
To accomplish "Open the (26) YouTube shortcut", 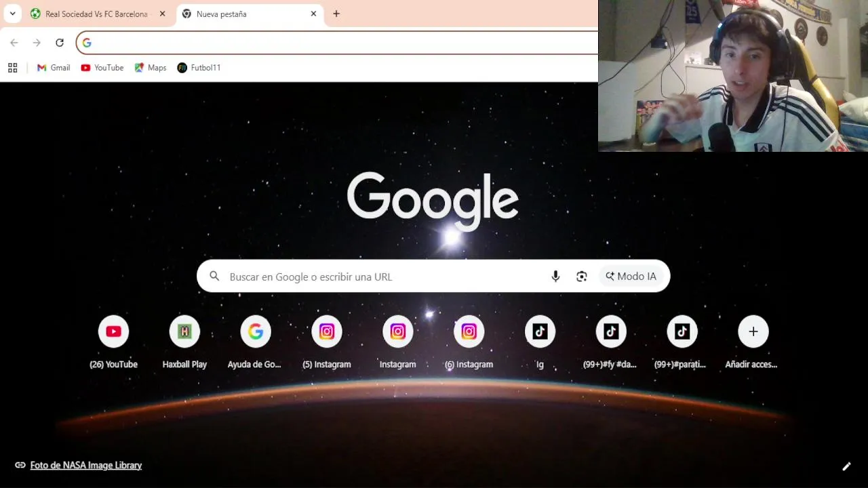I will point(113,342).
